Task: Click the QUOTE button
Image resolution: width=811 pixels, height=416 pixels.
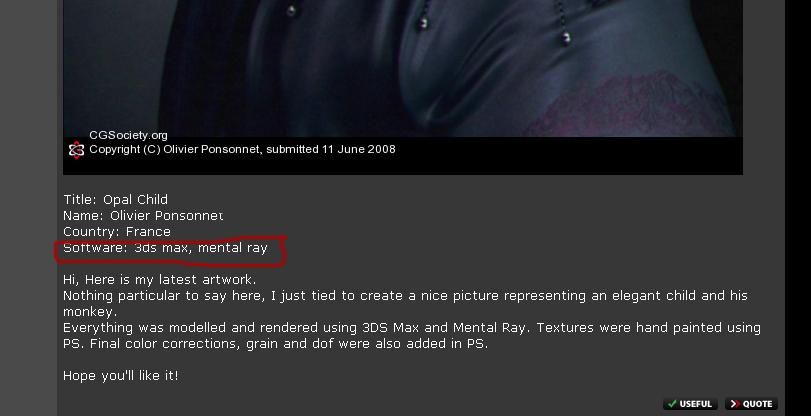Action: pos(751,404)
